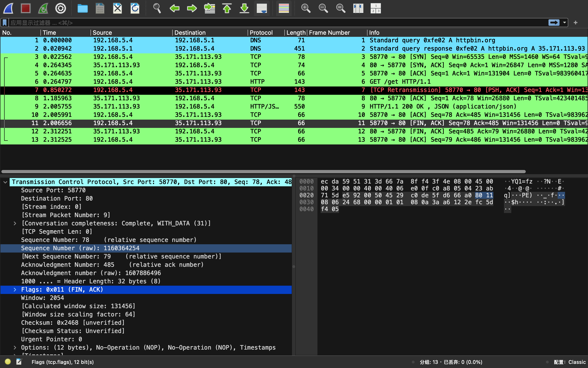The width and height of the screenshot is (588, 368).
Task: Select packet 3 SYN row
Action: click(294, 57)
